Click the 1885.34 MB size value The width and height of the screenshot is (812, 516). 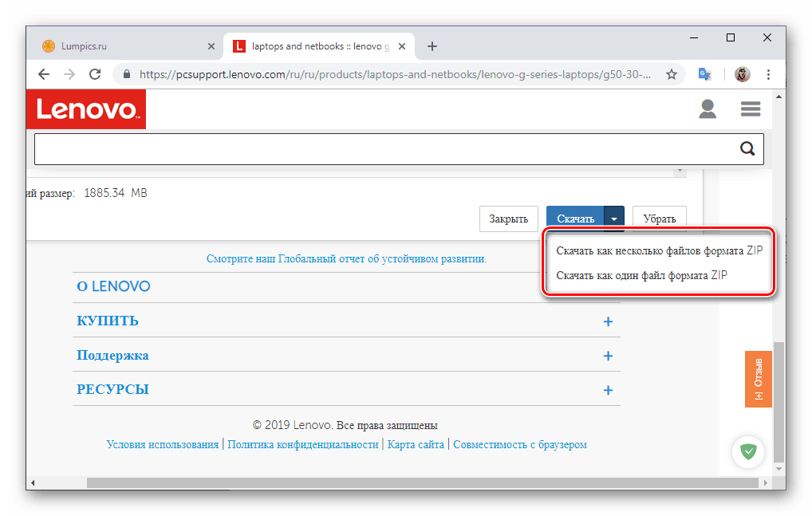[x=116, y=193]
